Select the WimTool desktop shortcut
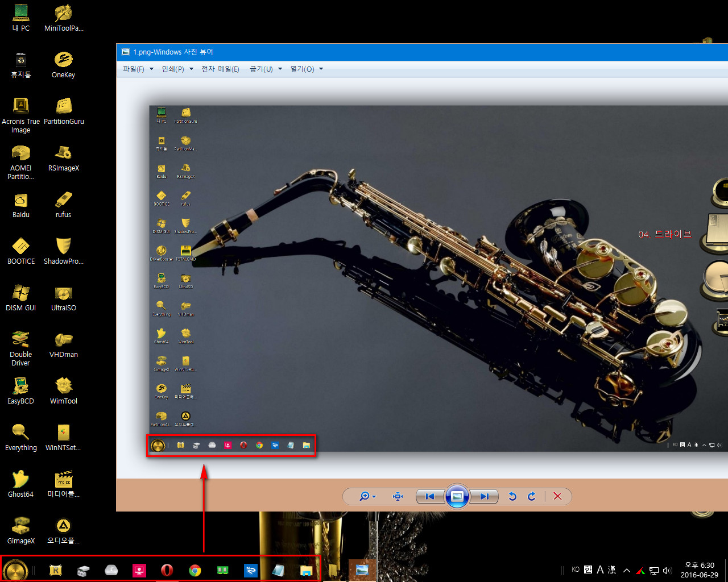Image resolution: width=728 pixels, height=582 pixels. click(x=64, y=390)
